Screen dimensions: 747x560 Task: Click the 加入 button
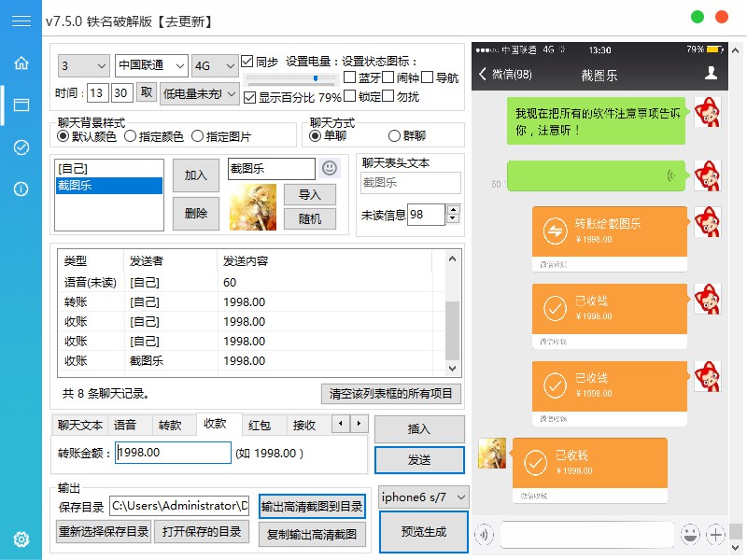pyautogui.click(x=196, y=175)
